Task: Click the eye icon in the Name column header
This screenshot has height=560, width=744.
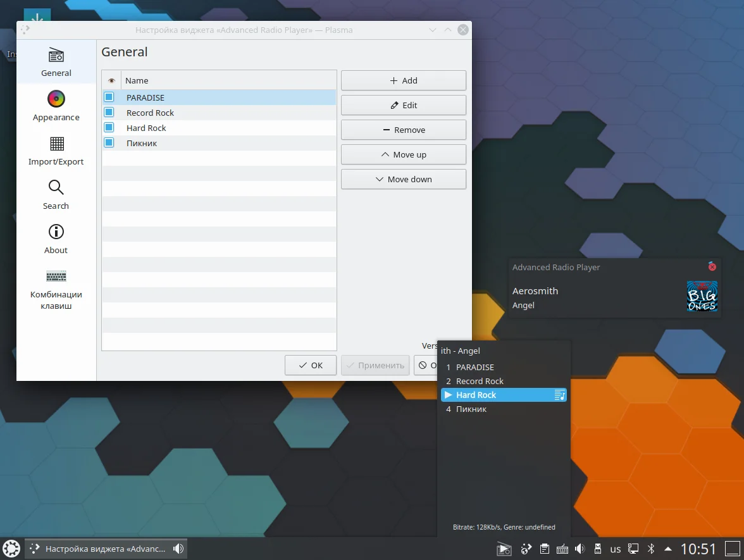Action: (111, 80)
